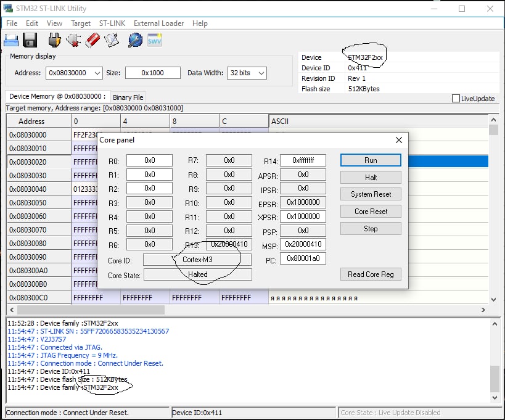Click the R14 register field
Viewport: 505px width, 420px height.
pos(303,160)
